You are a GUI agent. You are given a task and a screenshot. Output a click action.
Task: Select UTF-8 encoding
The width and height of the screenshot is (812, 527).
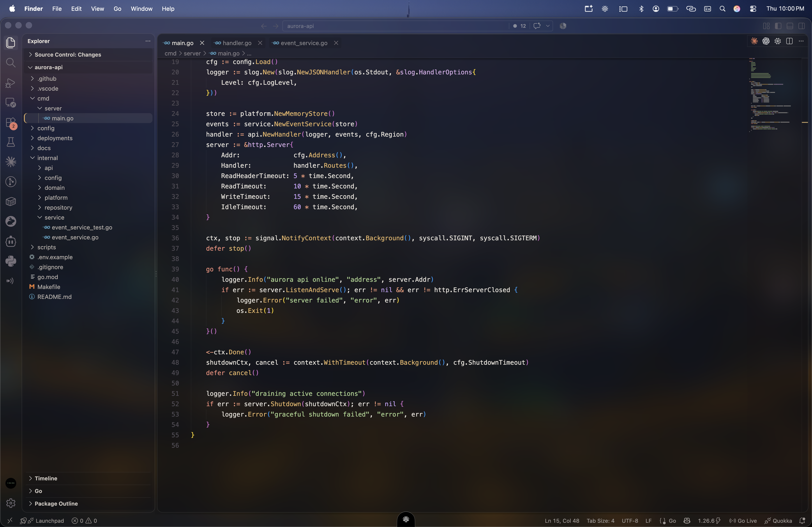click(x=630, y=520)
